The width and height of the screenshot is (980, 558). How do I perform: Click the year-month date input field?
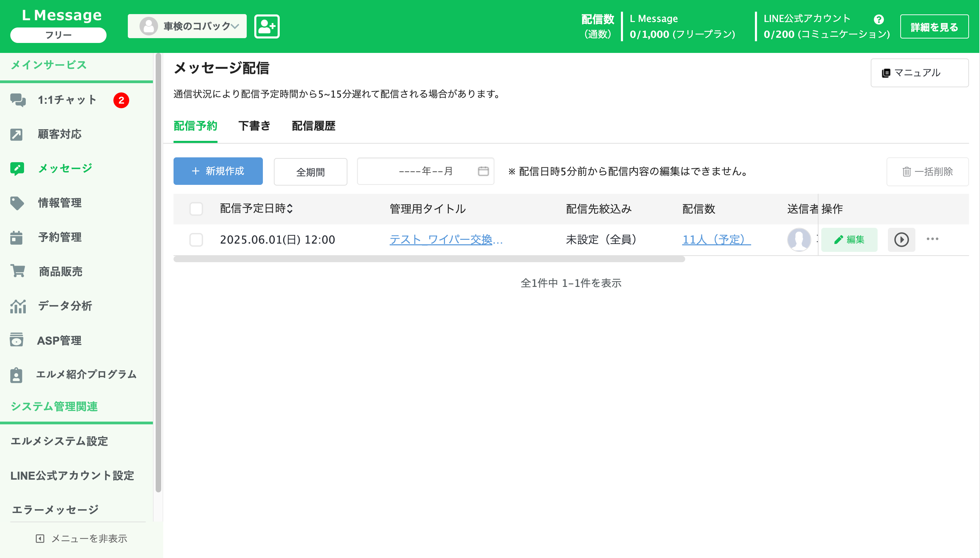click(x=425, y=171)
